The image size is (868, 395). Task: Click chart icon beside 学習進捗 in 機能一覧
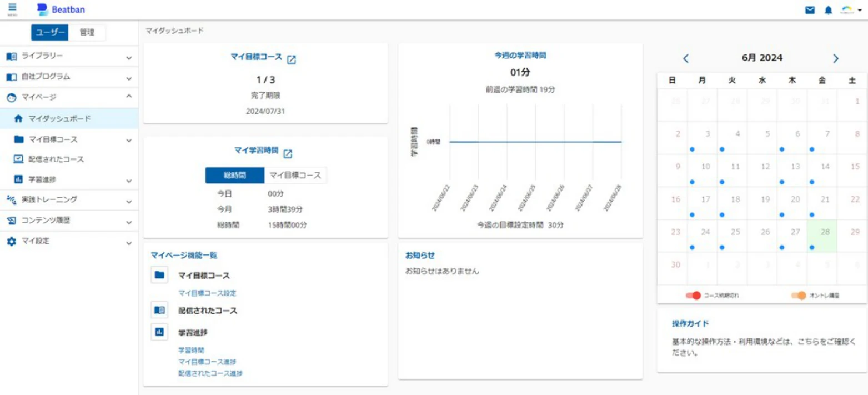pos(160,332)
